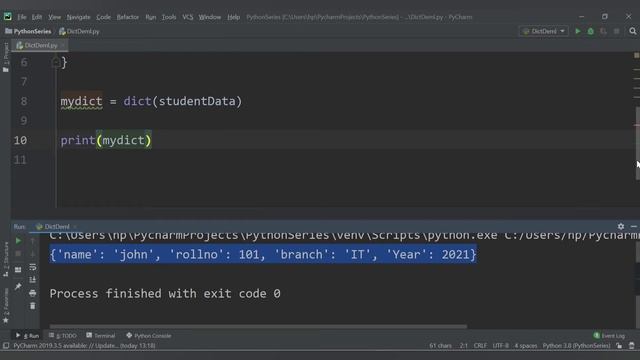Click caret position 2:1 in status bar
The image size is (640, 360).
[x=464, y=346]
